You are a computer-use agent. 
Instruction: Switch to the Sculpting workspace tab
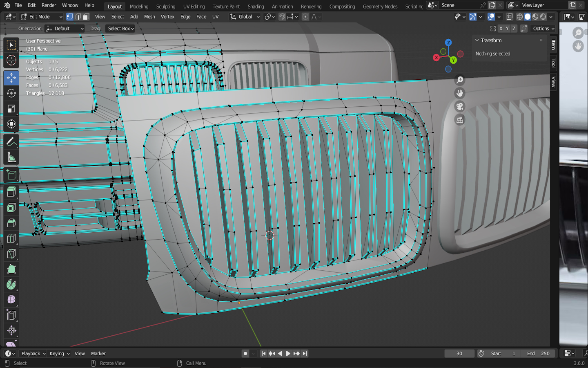point(165,7)
